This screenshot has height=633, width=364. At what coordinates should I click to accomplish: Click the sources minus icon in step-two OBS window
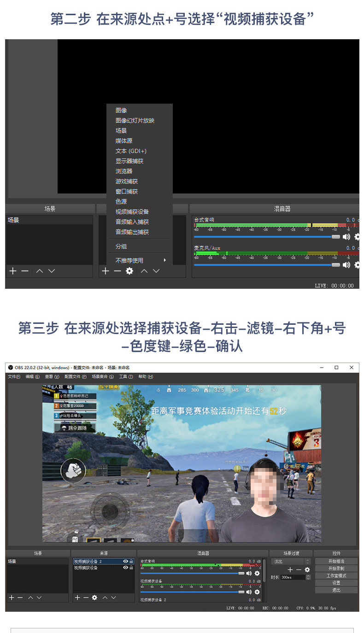(x=117, y=271)
